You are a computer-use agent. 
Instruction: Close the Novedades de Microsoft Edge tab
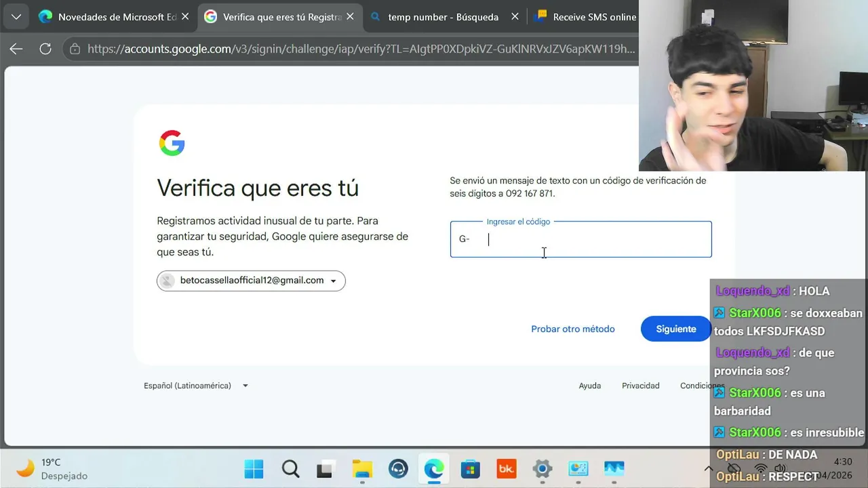click(x=185, y=17)
